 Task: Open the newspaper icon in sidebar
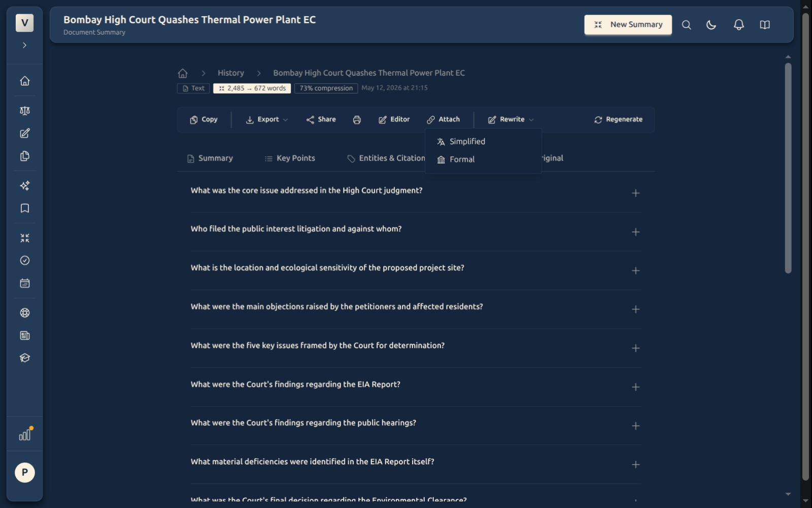24,335
